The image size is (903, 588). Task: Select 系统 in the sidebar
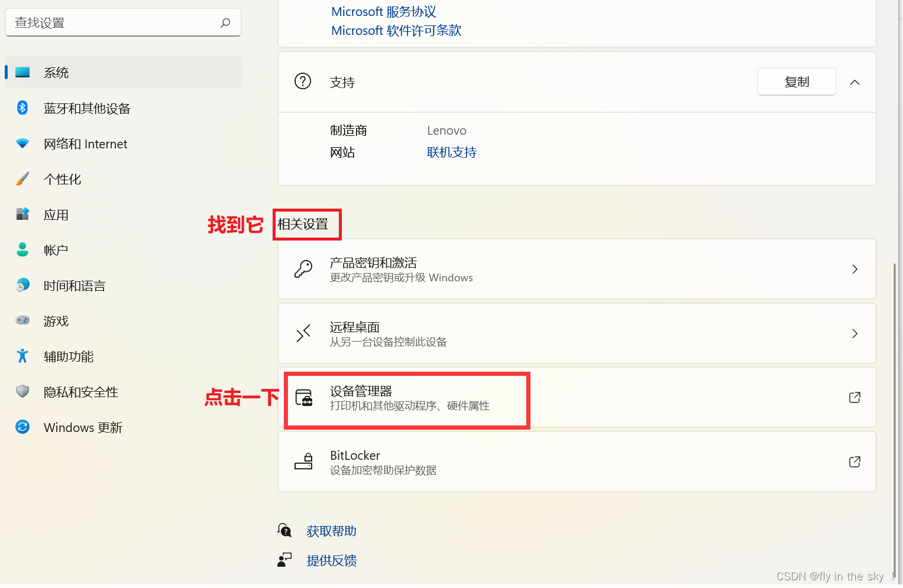pos(123,72)
